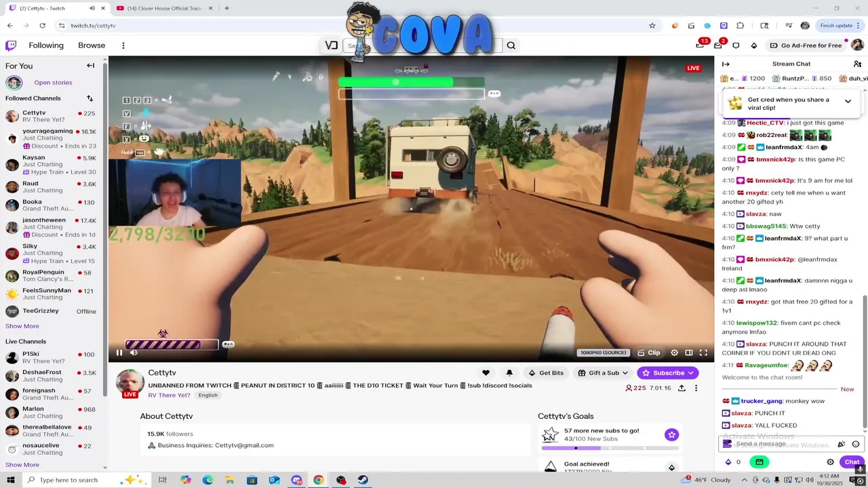Screen dimensions: 868x488
Task: Click the star button on the new subs goal
Action: click(x=671, y=434)
